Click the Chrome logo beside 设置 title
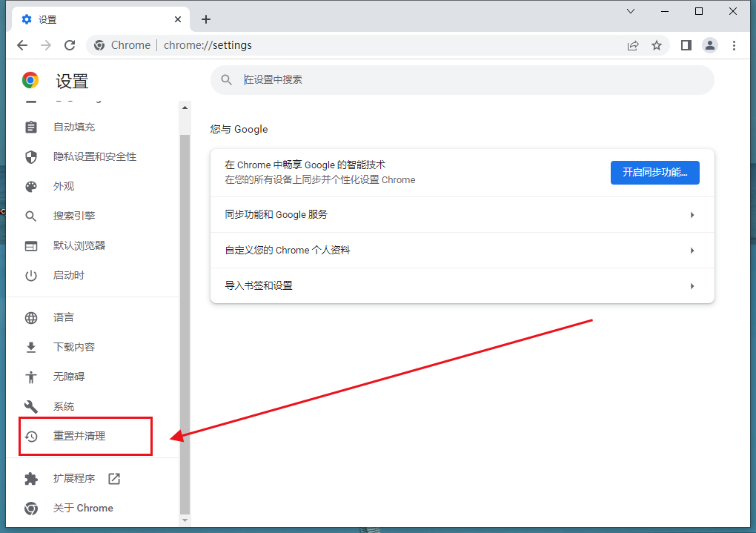The image size is (756, 533). coord(30,80)
